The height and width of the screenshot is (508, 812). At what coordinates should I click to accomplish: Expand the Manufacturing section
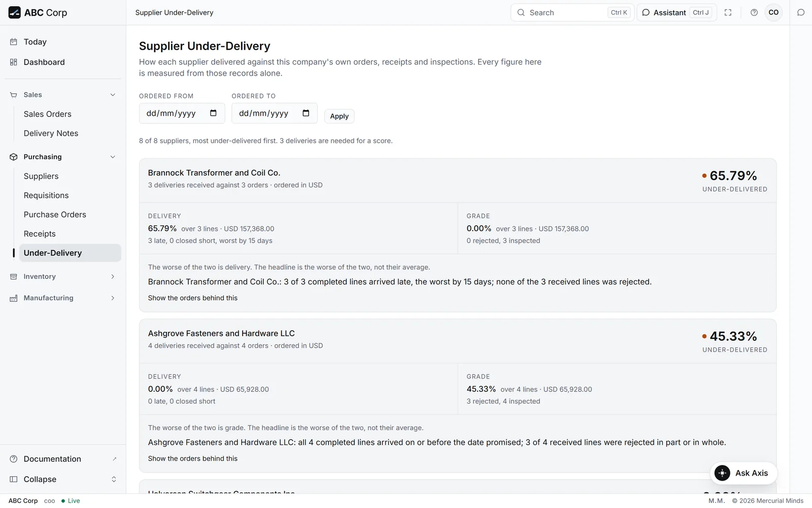tap(63, 298)
